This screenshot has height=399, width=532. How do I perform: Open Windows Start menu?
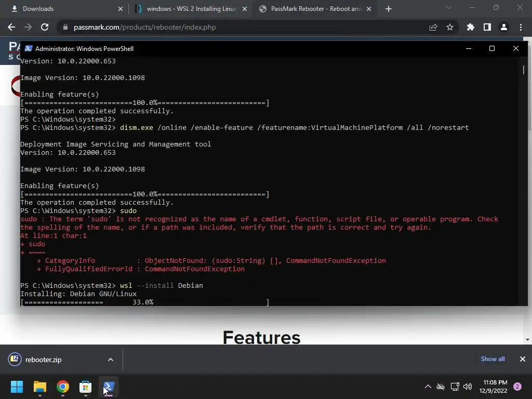(17, 387)
